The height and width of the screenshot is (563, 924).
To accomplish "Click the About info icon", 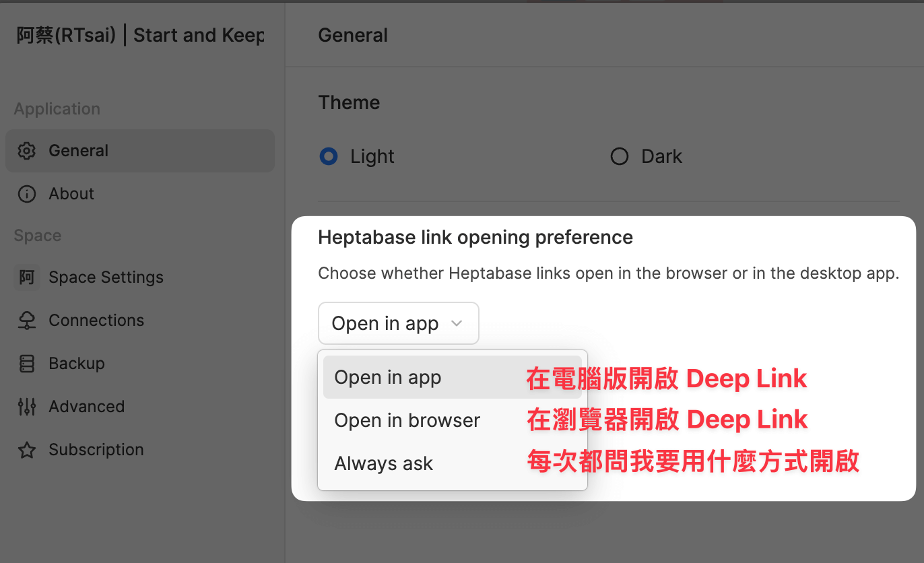I will coord(26,193).
